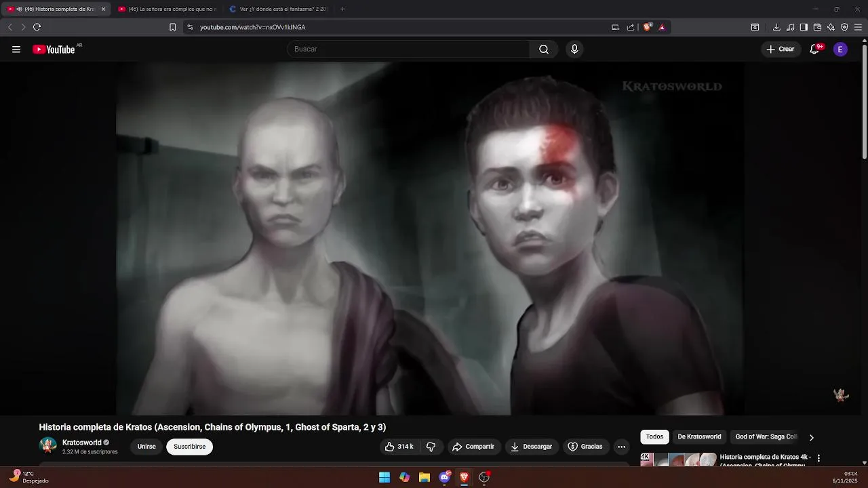Open weather widget showing 12°C

pyautogui.click(x=29, y=477)
